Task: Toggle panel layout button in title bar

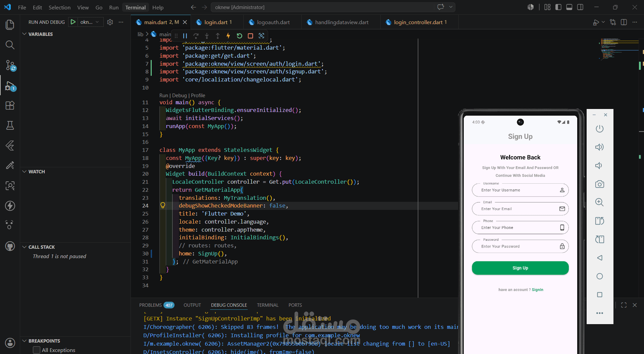Action: (x=569, y=7)
